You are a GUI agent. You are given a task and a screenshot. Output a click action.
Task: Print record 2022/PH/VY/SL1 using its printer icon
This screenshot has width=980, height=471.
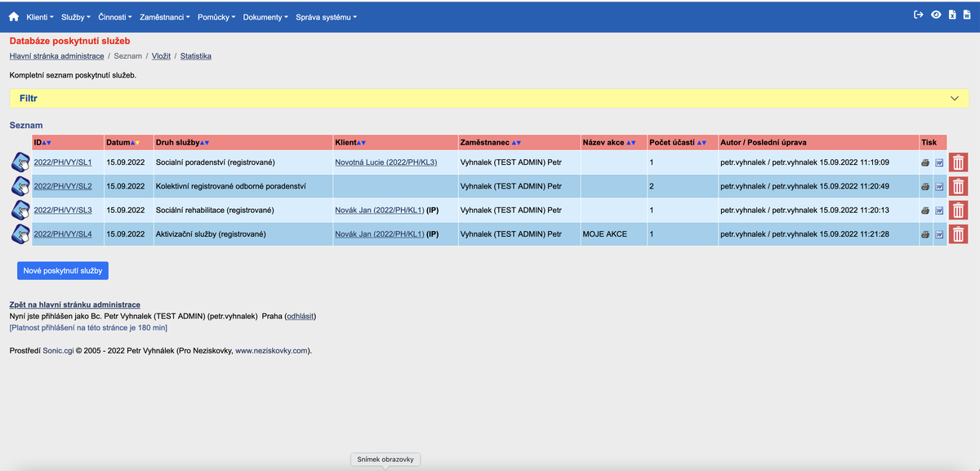coord(924,162)
